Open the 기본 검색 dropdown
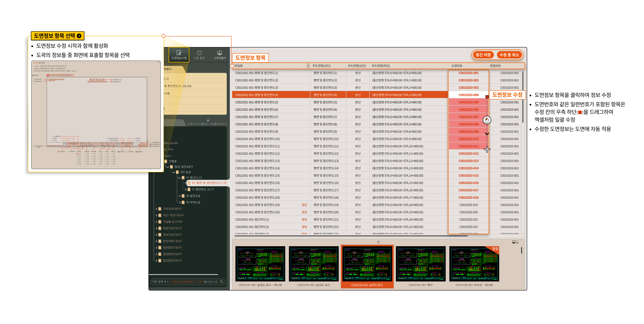The image size is (644, 324). pyautogui.click(x=159, y=282)
